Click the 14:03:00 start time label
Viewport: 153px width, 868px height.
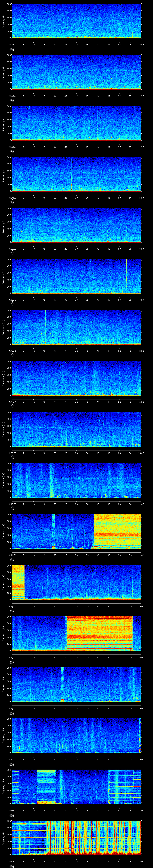12,147
